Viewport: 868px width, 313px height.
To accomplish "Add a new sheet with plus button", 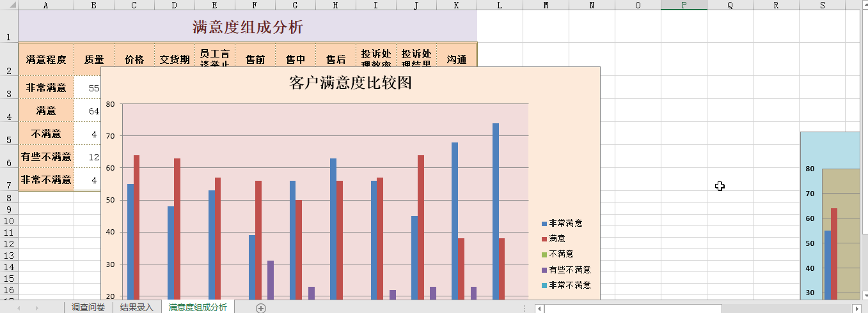I will pyautogui.click(x=260, y=308).
